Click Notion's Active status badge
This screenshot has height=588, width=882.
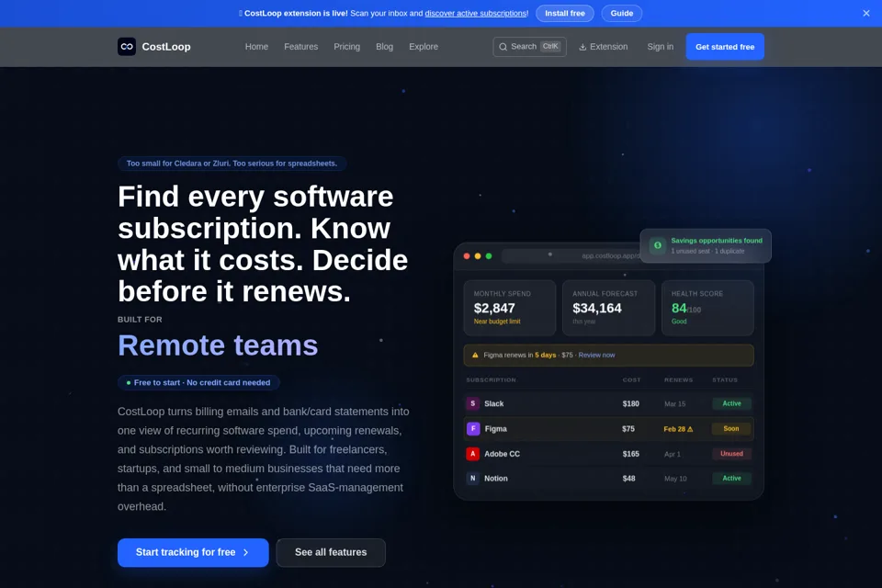[x=732, y=479]
